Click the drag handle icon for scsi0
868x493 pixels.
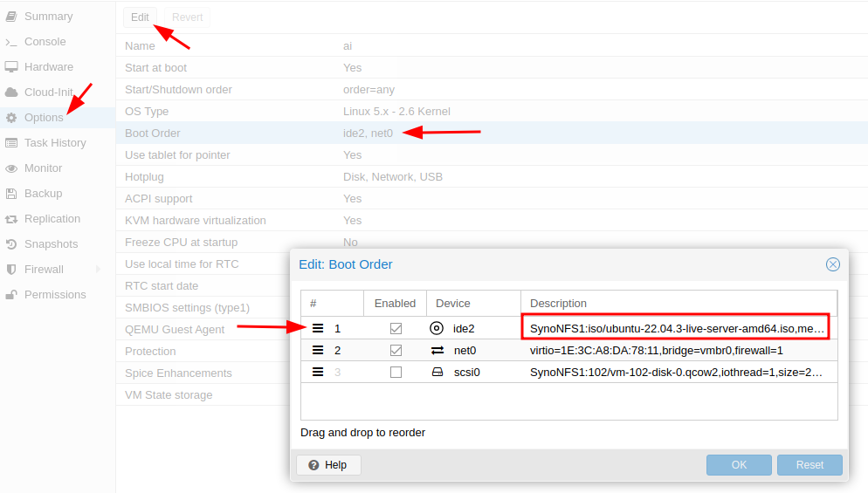[318, 372]
